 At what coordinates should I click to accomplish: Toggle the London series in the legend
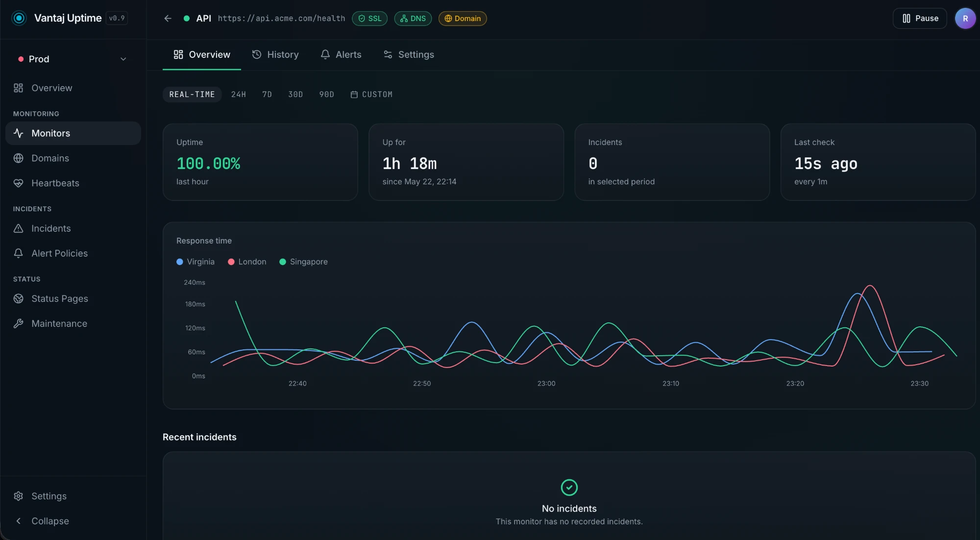point(247,262)
